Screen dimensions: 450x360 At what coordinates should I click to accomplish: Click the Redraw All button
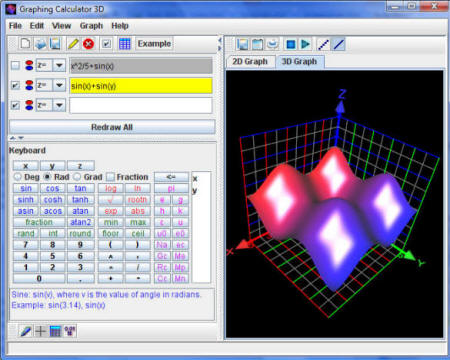tap(112, 127)
